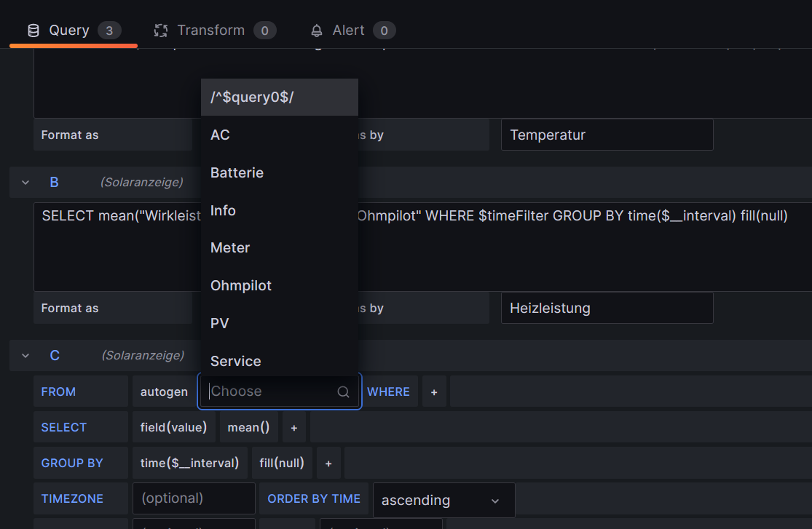The width and height of the screenshot is (812, 529).
Task: Collapse query C with its chevron
Action: [25, 356]
